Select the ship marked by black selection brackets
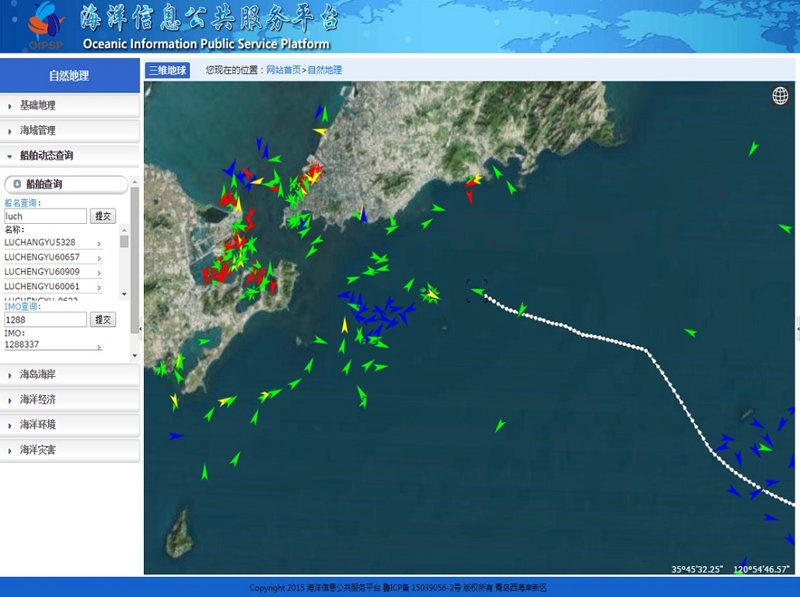This screenshot has height=597, width=800. (x=478, y=291)
